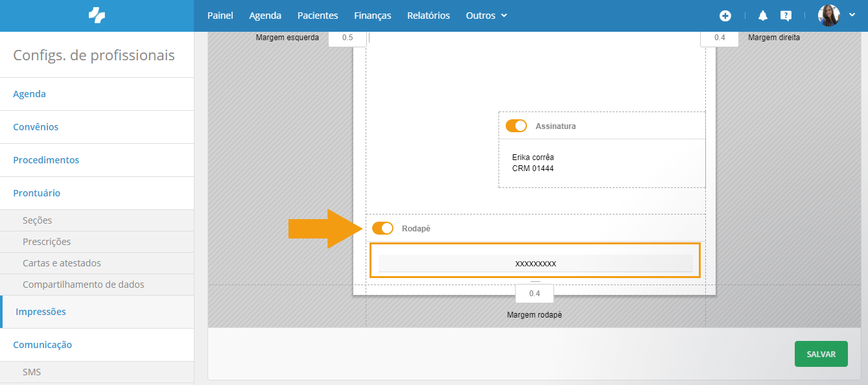Viewport: 868px width, 385px height.
Task: Click the plus add icon in header
Action: [x=725, y=16]
